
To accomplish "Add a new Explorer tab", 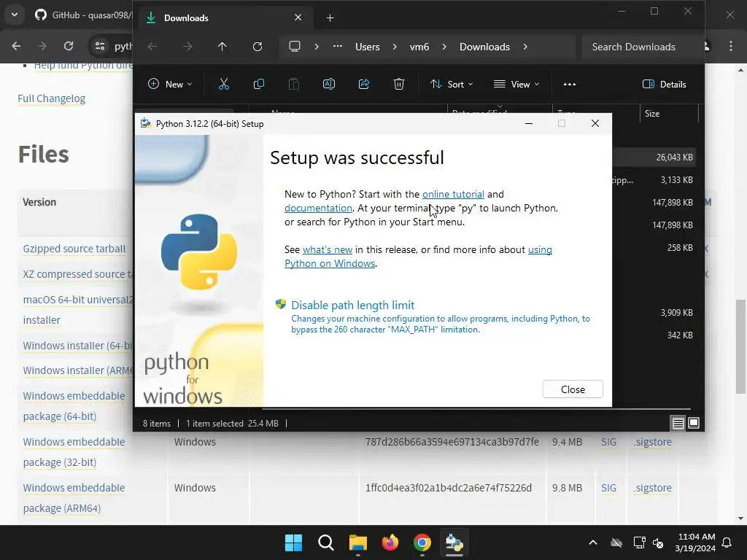I will click(330, 18).
